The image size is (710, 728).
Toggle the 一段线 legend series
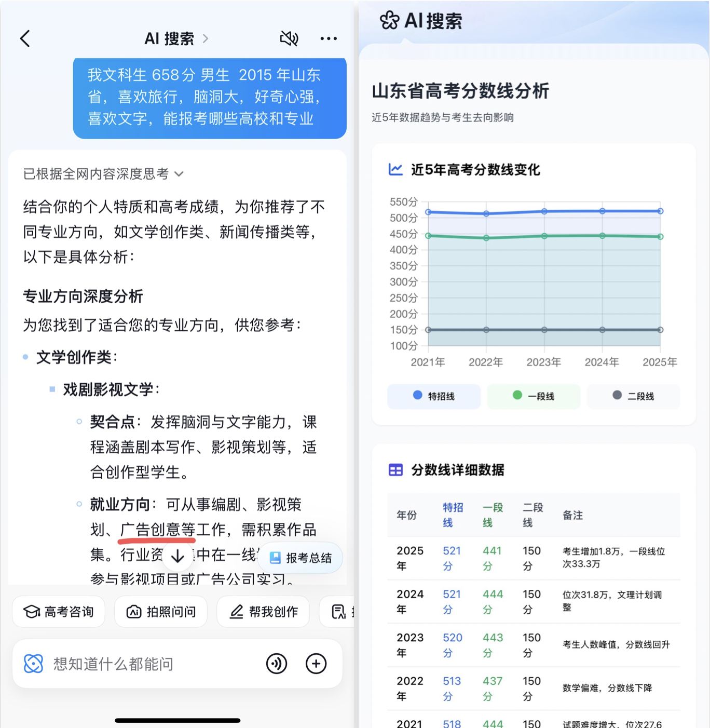click(x=534, y=396)
